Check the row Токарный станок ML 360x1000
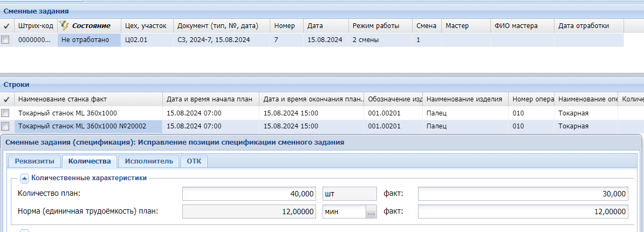644x232 pixels. (x=5, y=113)
